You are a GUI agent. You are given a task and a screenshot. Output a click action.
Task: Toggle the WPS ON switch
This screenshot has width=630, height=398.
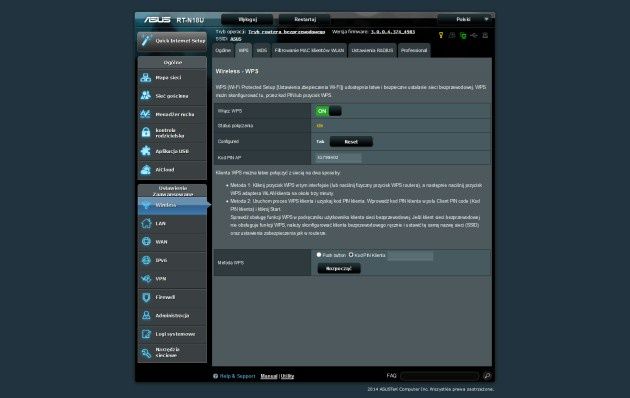pos(328,111)
